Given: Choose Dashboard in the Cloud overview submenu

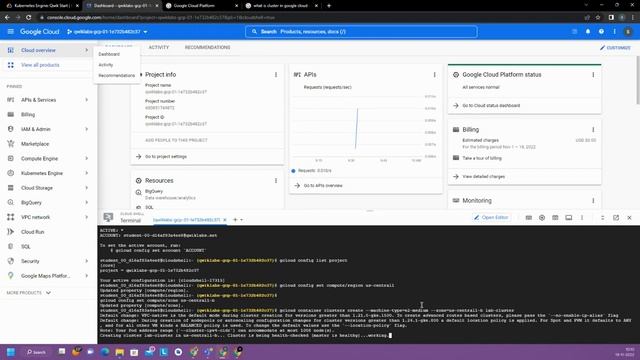Looking at the screenshot, I should pos(109,54).
